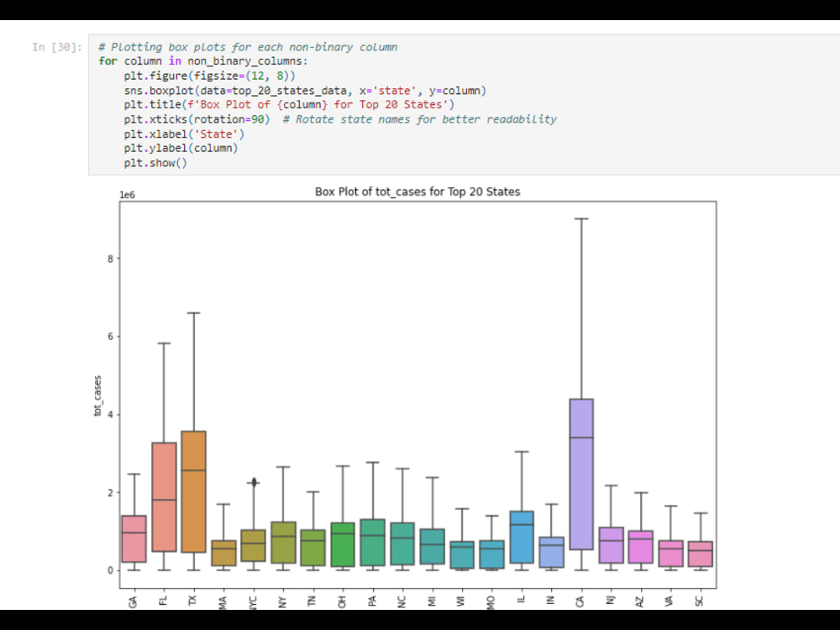840x630 pixels.
Task: Click the plt.show() statement
Action: pos(155,162)
